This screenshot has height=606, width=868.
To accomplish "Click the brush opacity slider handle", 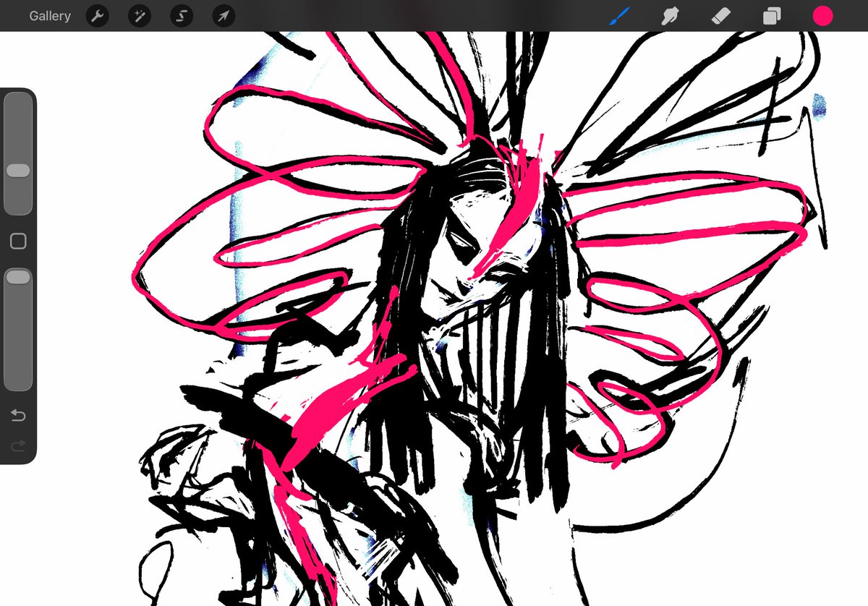I will tap(18, 277).
